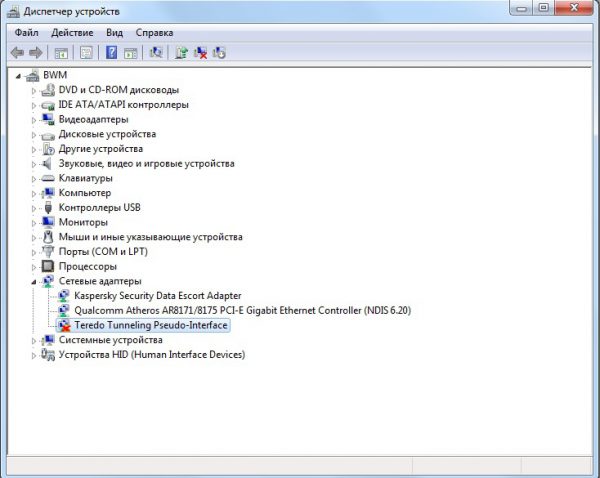Select the 'Порты (COM и LPT)' label
Viewport: 600px width, 478px height.
tap(103, 252)
